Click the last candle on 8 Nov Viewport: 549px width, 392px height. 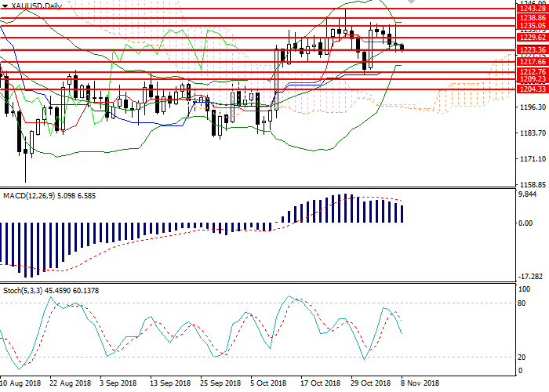pyautogui.click(x=402, y=48)
